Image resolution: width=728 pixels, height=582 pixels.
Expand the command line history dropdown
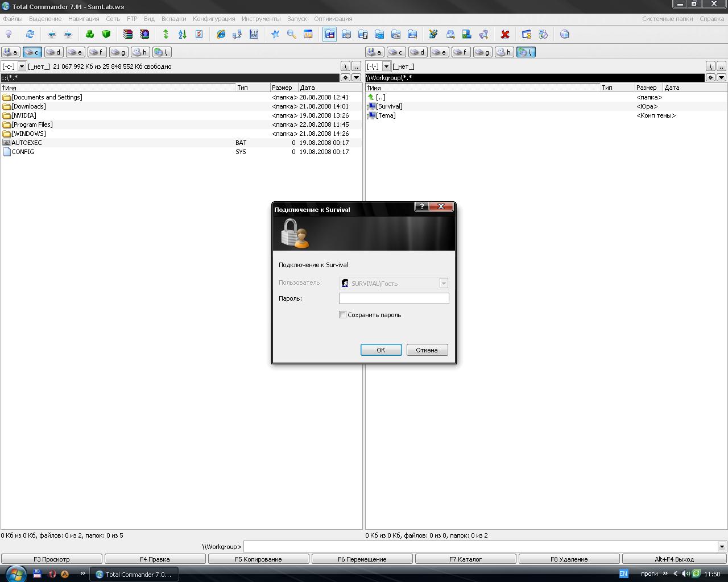tap(722, 547)
